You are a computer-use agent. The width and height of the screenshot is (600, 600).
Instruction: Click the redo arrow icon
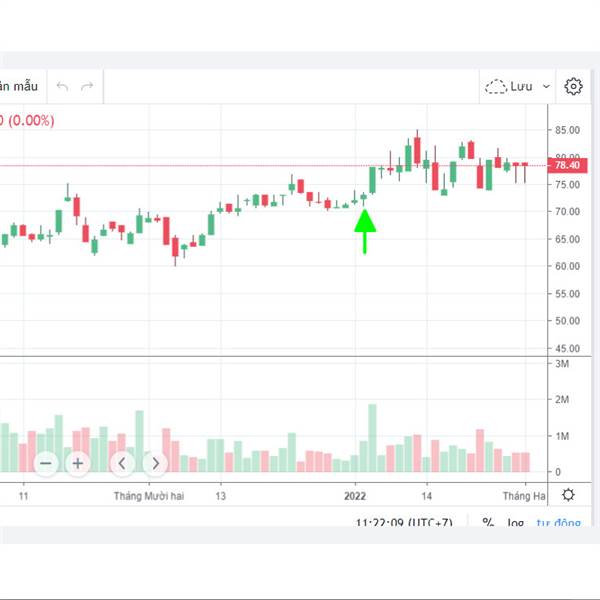click(87, 87)
